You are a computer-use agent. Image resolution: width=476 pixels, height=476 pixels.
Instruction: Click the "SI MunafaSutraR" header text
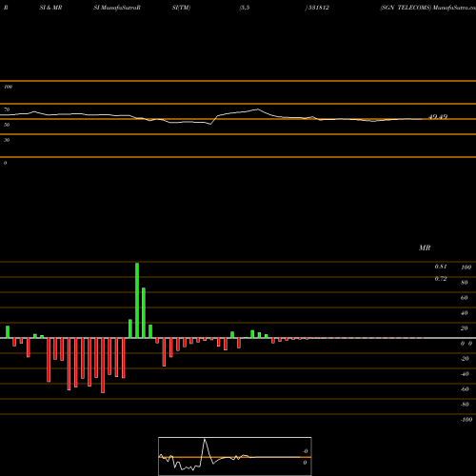117,8
